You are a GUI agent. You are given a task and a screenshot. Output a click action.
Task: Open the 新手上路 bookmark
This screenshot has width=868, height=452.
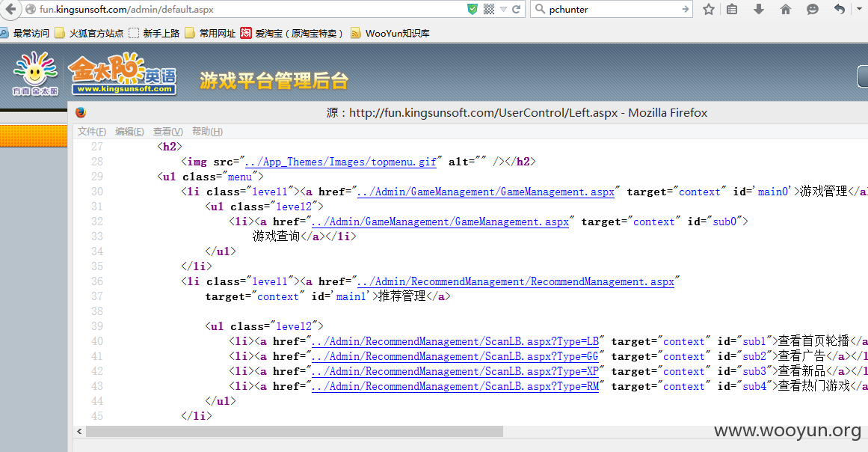click(155, 33)
